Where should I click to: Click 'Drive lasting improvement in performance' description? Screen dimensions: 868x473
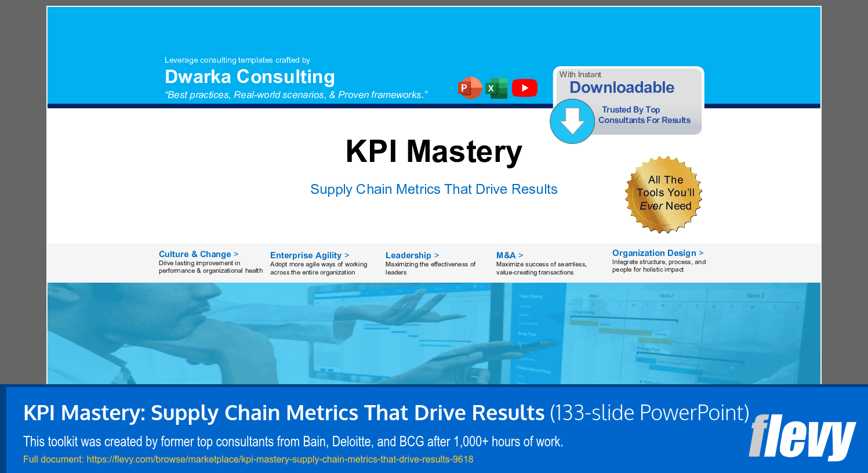click(x=210, y=267)
